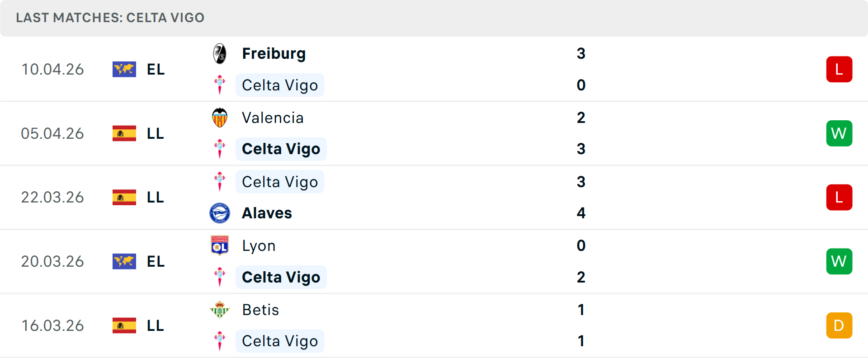Click the Alaves club crest
The height and width of the screenshot is (358, 868).
coord(220,213)
